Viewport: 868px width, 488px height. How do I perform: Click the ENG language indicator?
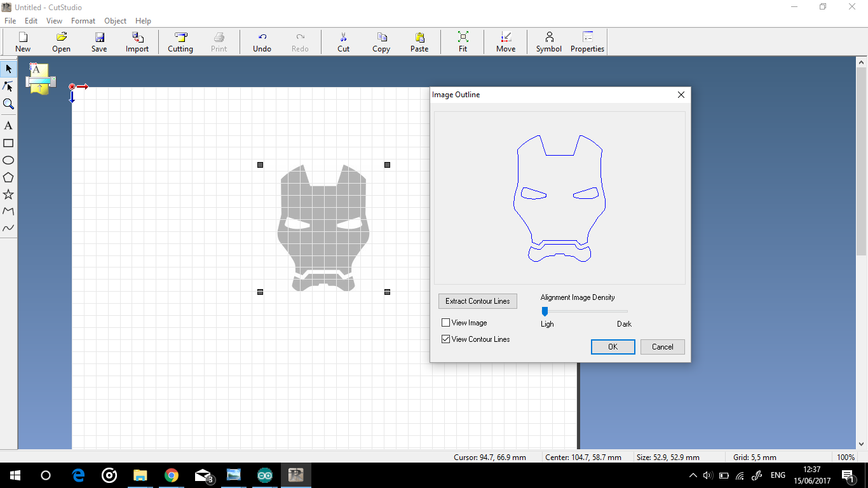click(778, 475)
